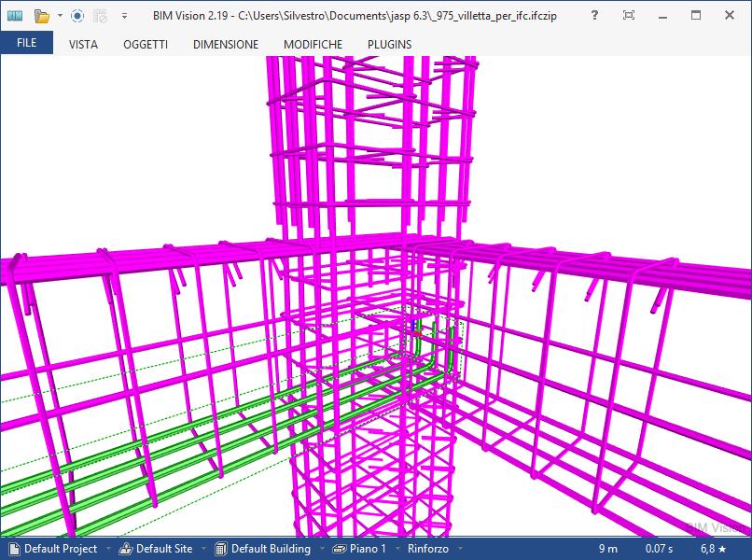Click the '0.07 s' render time value
The image size is (752, 560).
pyautogui.click(x=659, y=549)
